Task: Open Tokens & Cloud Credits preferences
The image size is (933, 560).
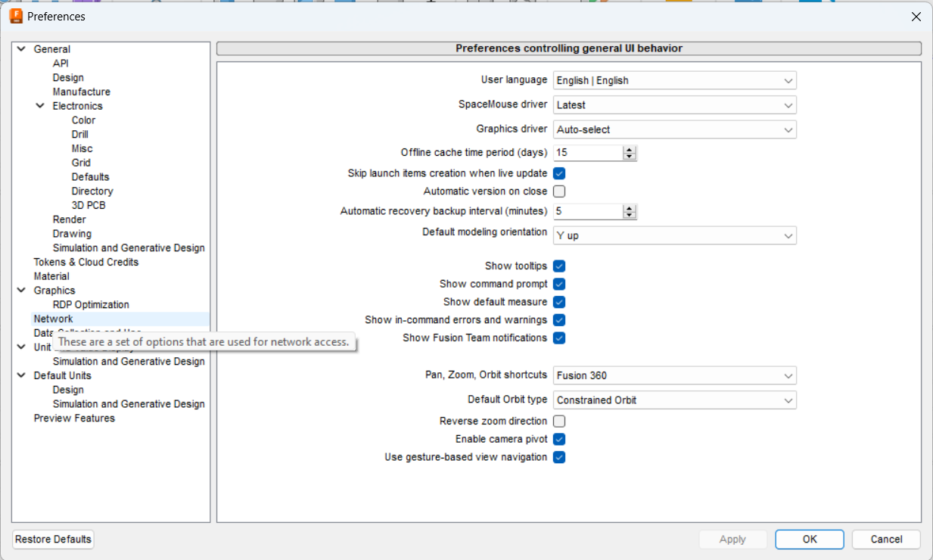Action: (86, 262)
